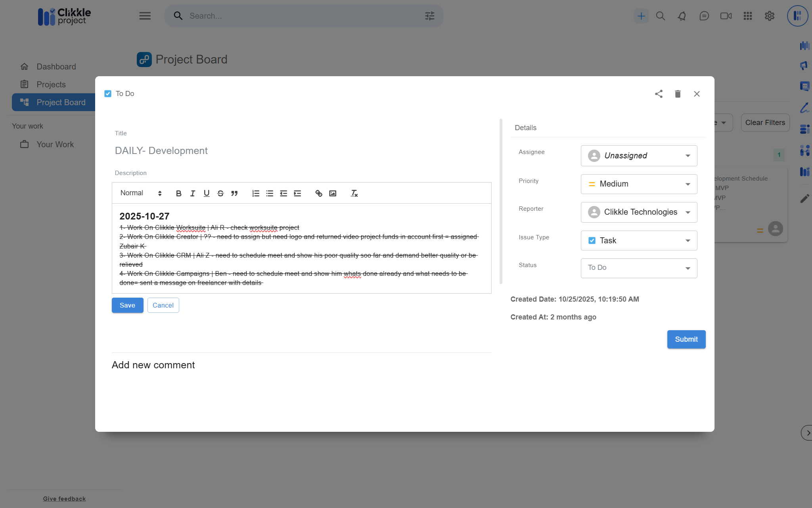This screenshot has height=508, width=812.
Task: Clear text formatting in editor
Action: click(354, 193)
